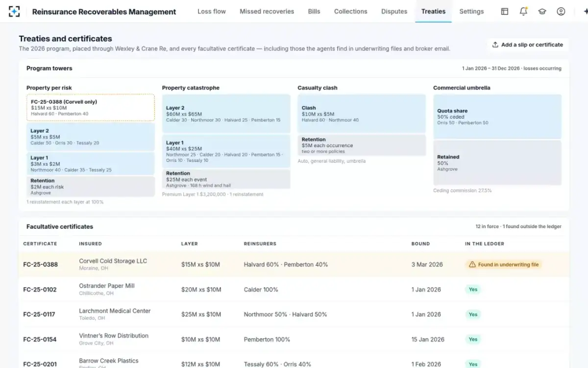Open the Disputes tab

pyautogui.click(x=394, y=11)
